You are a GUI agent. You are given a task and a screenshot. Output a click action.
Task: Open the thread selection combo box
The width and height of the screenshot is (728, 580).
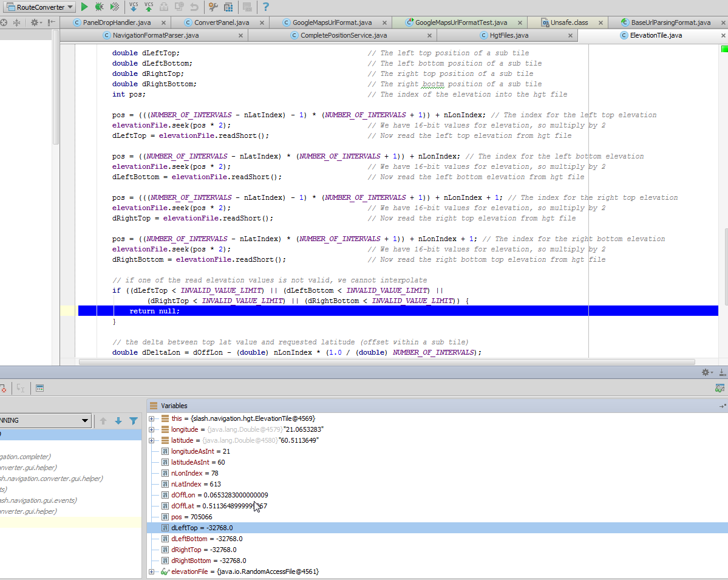pyautogui.click(x=46, y=421)
